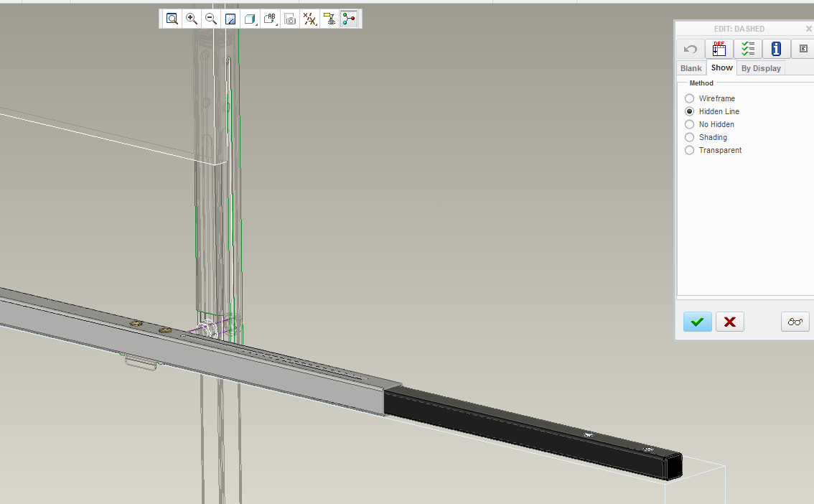The height and width of the screenshot is (504, 814).
Task: Activate the Zoom Out tool
Action: click(211, 19)
